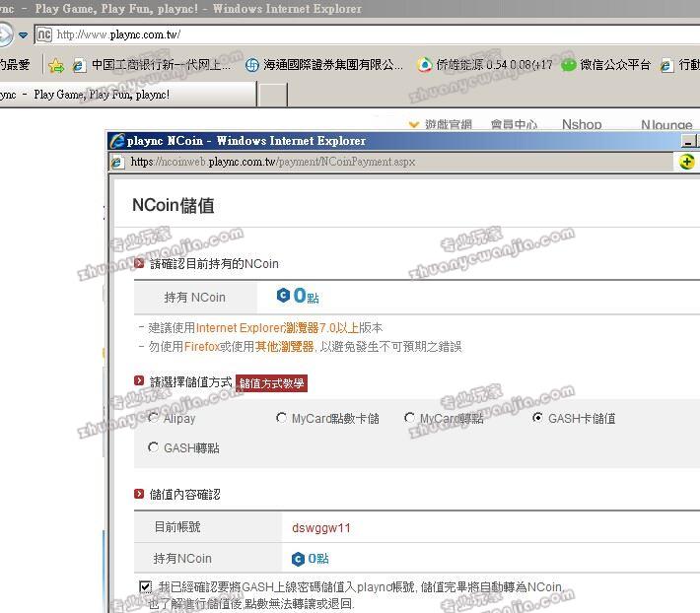
Task: Click the nc site favicon in address bar
Action: tap(43, 34)
